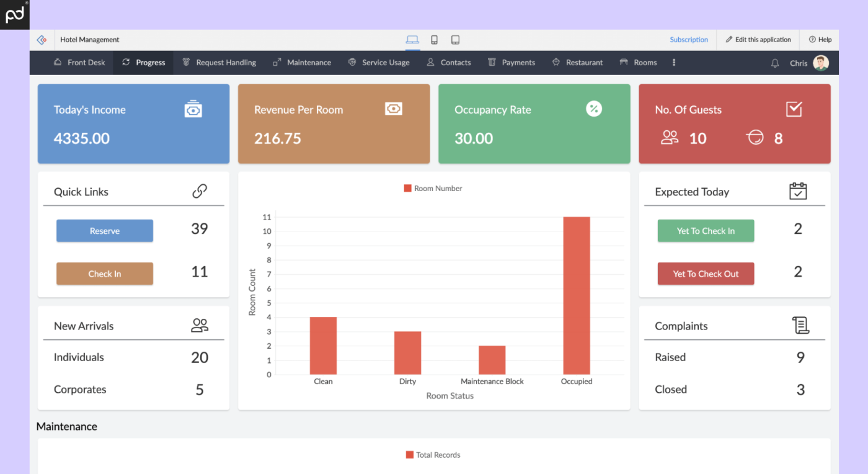Click the percent icon on Occupancy Rate card
Image resolution: width=868 pixels, height=474 pixels.
tap(594, 109)
